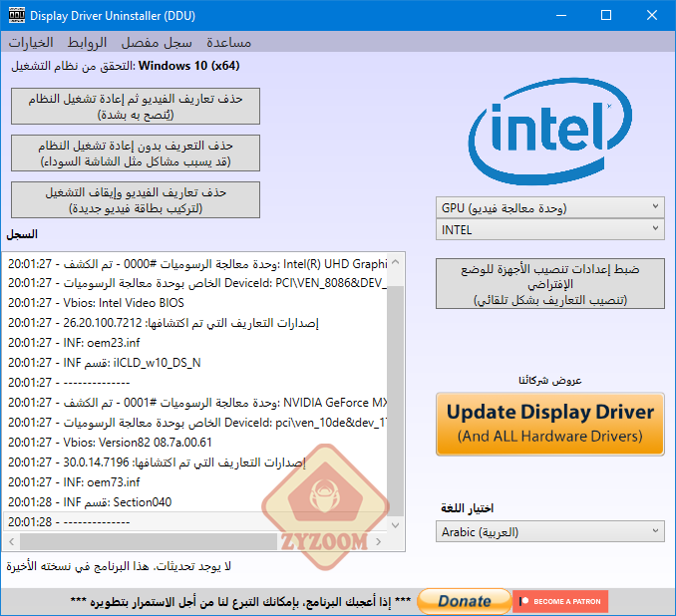Click the Intel logo image

click(x=550, y=132)
